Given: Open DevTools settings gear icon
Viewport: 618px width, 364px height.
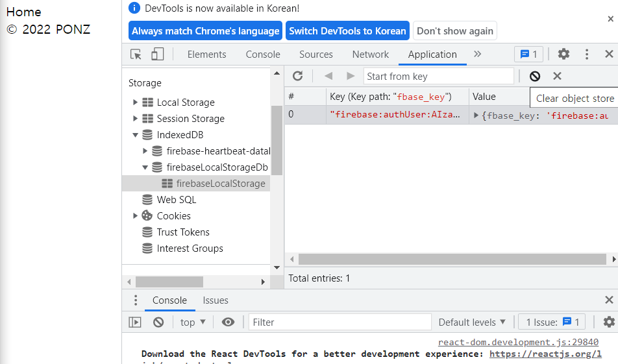Looking at the screenshot, I should [x=563, y=54].
